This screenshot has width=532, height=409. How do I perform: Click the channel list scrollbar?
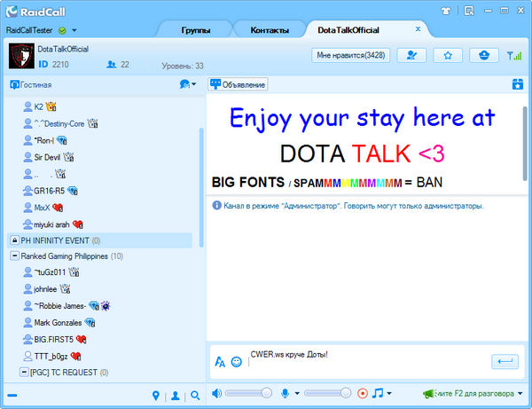tap(201, 187)
